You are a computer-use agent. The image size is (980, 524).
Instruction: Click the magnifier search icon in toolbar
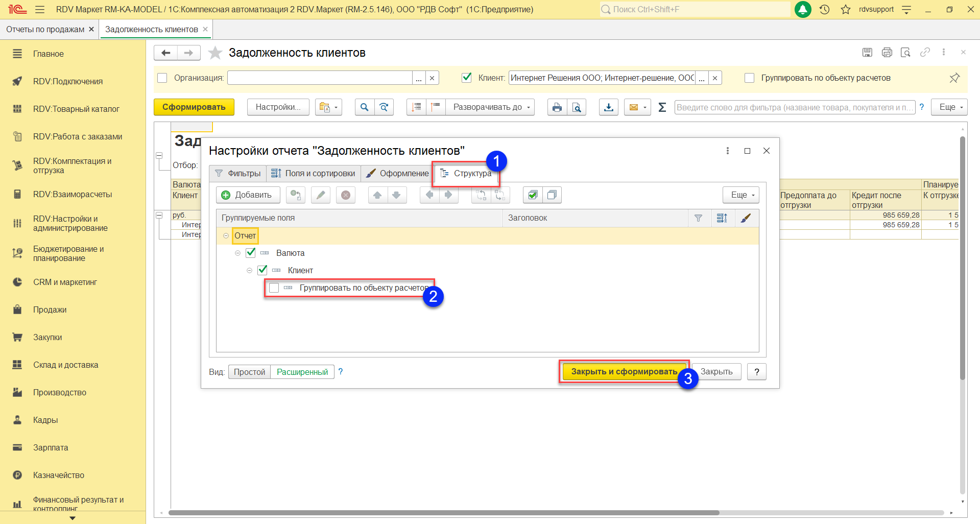364,107
